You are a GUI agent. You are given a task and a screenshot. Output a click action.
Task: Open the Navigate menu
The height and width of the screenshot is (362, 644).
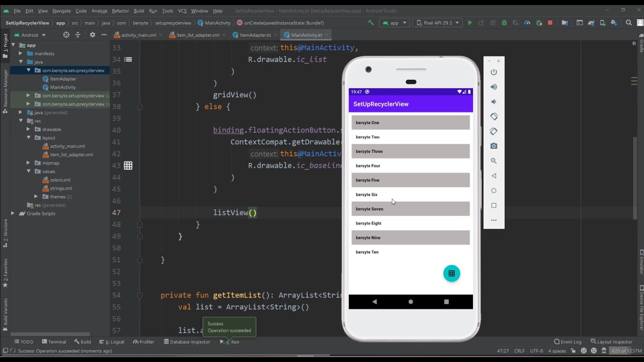61,11
